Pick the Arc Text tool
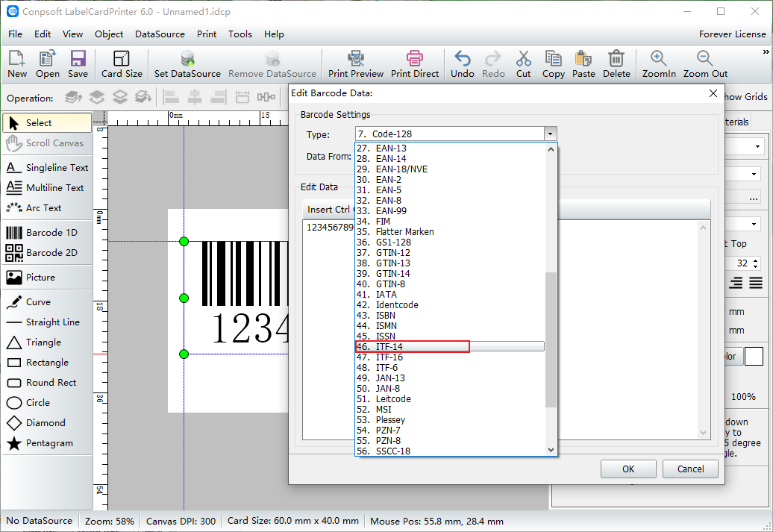The image size is (773, 532). click(x=47, y=208)
